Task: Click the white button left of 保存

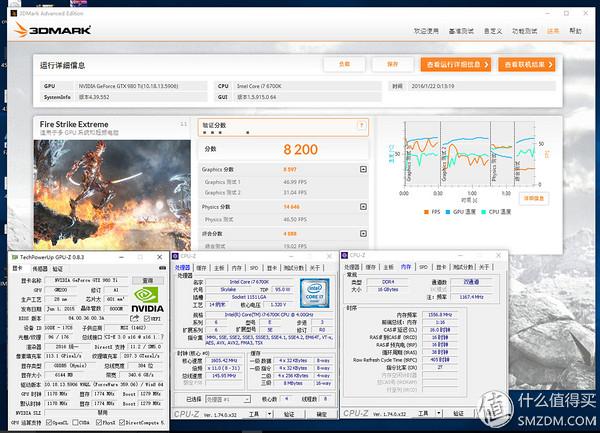Action: [344, 64]
